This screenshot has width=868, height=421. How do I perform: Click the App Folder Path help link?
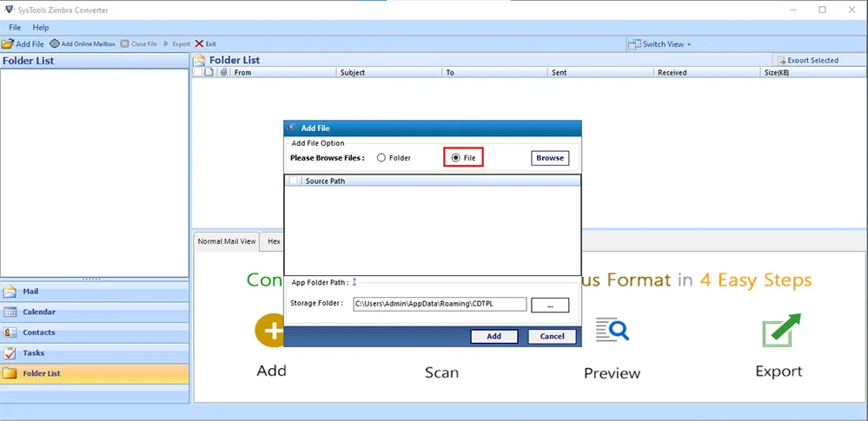354,281
